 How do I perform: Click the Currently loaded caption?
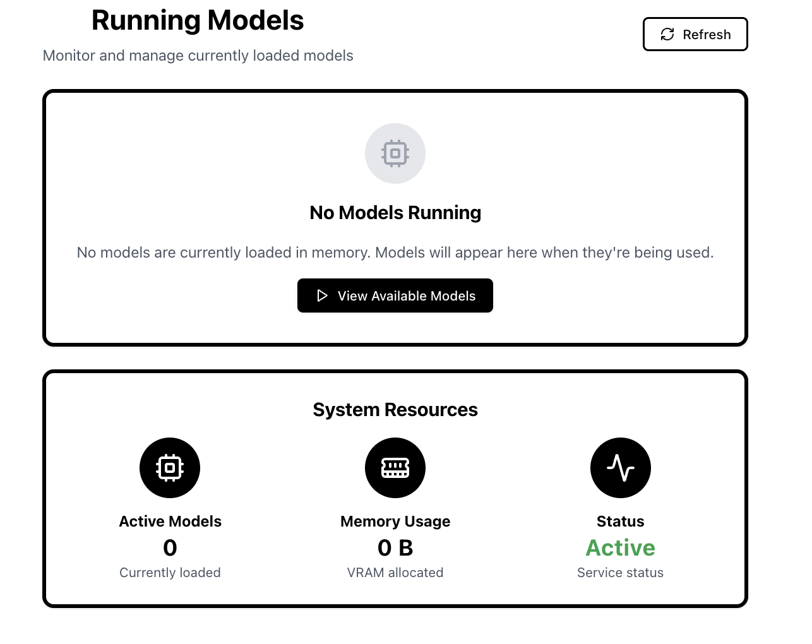(x=170, y=573)
